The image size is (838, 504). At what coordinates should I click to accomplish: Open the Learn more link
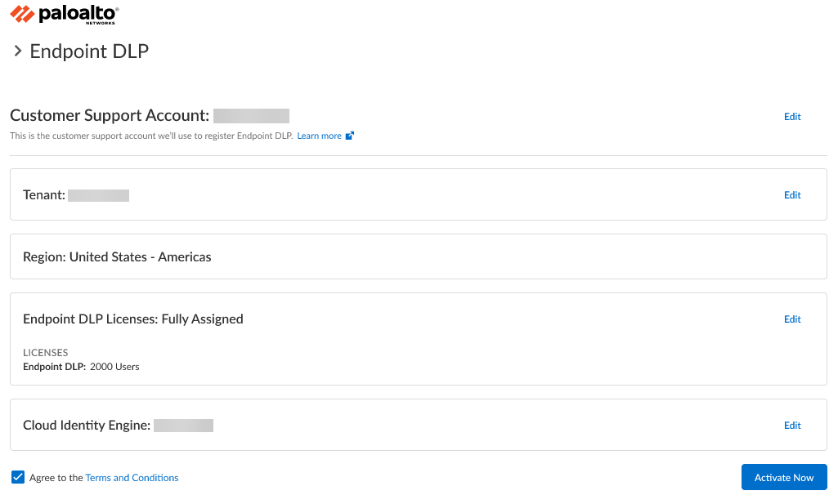click(x=319, y=136)
